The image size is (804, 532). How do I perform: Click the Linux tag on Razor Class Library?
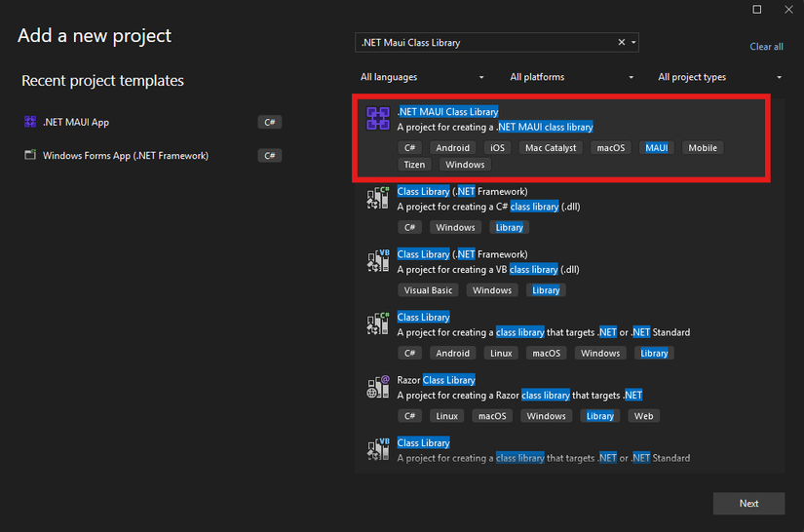(x=446, y=416)
